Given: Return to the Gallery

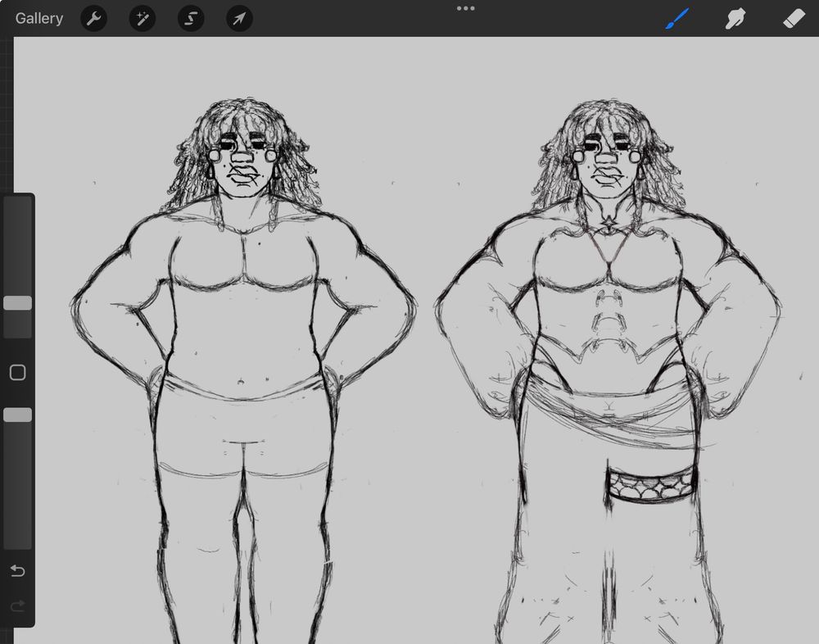Looking at the screenshot, I should [x=38, y=18].
